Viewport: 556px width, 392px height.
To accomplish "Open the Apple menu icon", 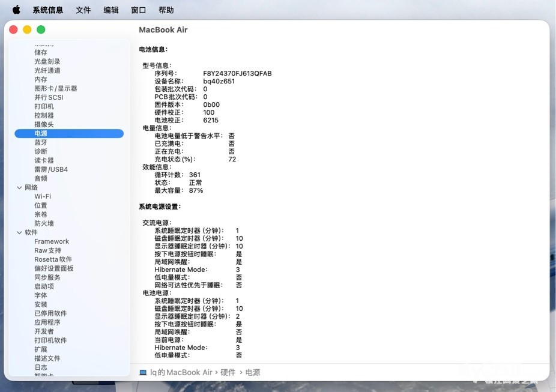I will (x=16, y=10).
